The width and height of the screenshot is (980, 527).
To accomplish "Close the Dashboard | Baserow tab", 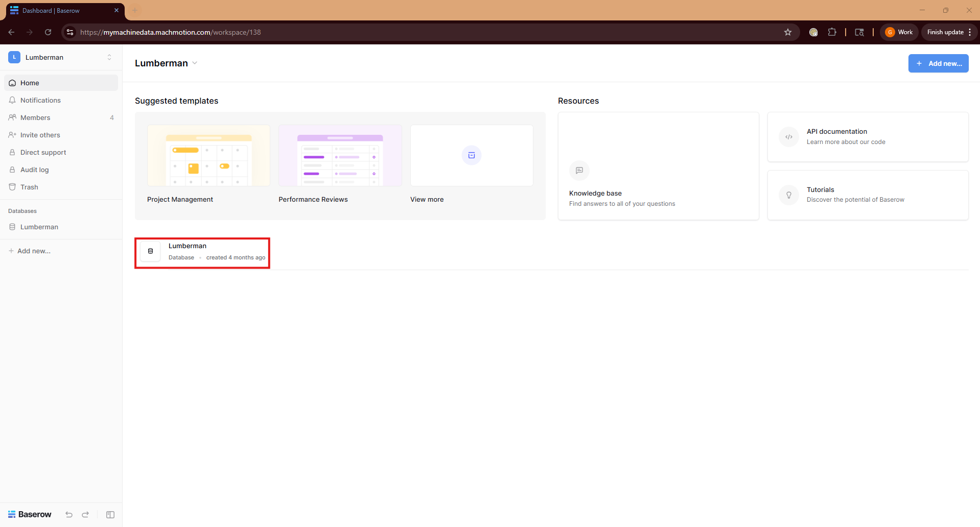I will coord(116,10).
